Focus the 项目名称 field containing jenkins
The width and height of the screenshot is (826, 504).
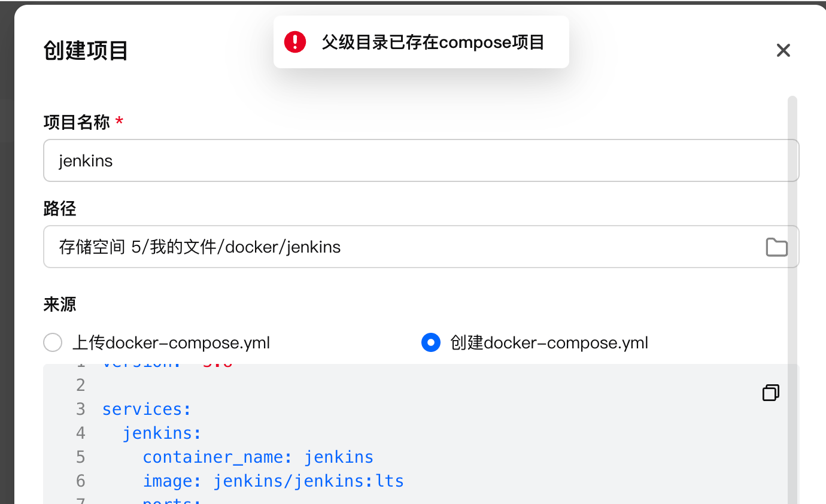click(421, 160)
